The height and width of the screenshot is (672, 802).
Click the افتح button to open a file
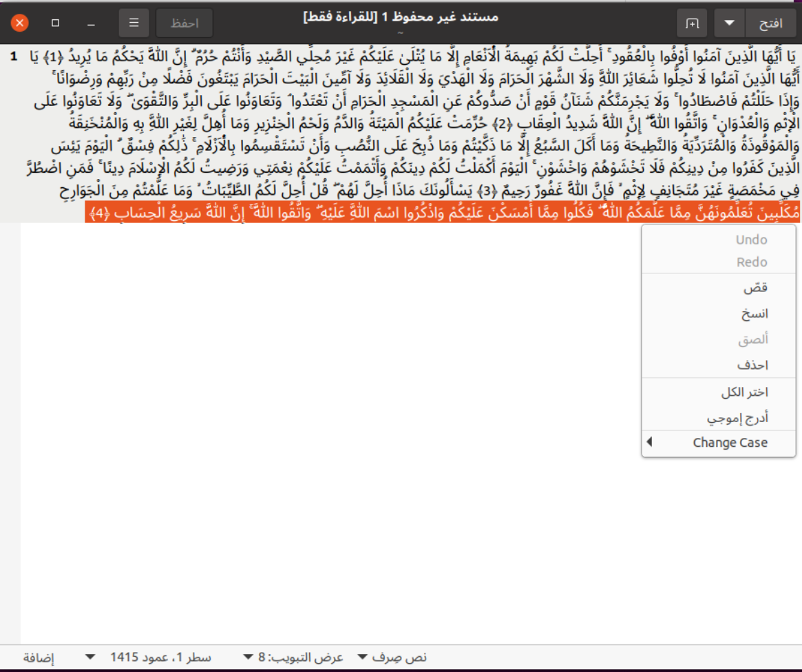tap(772, 22)
